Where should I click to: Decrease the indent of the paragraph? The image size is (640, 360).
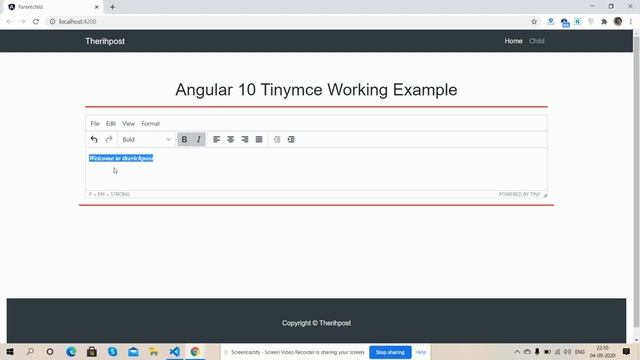pos(277,140)
